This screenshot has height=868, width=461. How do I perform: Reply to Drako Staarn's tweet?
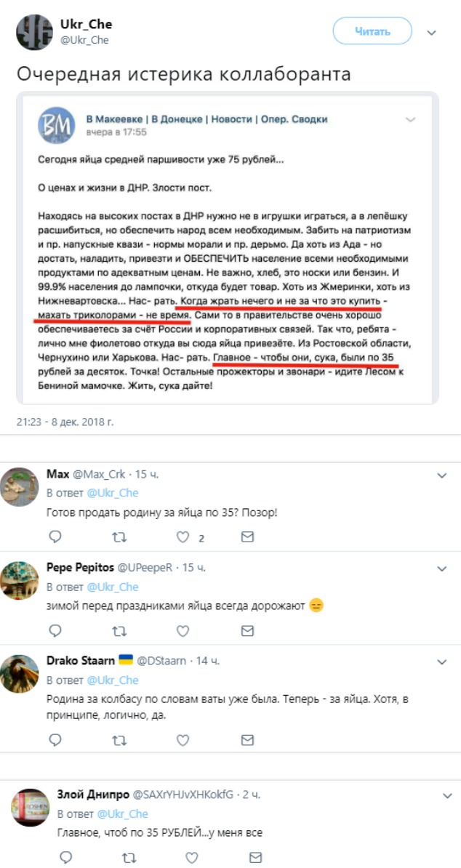(x=55, y=740)
